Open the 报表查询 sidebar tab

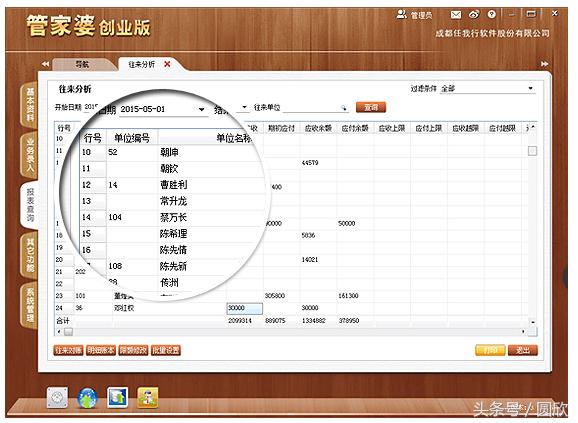pos(30,205)
